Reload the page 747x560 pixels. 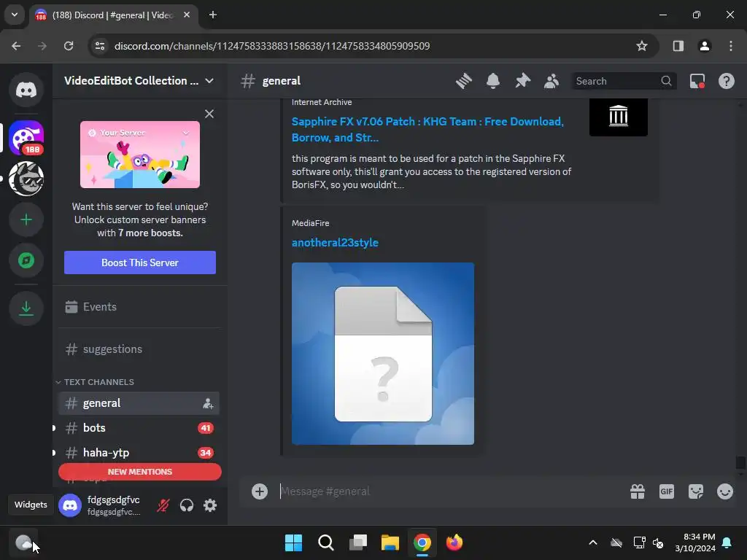coord(69,46)
